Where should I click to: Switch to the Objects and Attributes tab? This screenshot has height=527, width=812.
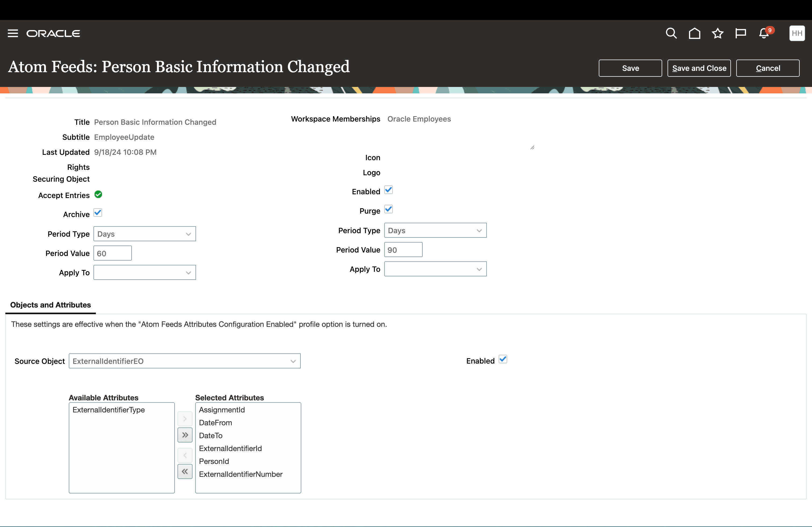click(x=50, y=305)
